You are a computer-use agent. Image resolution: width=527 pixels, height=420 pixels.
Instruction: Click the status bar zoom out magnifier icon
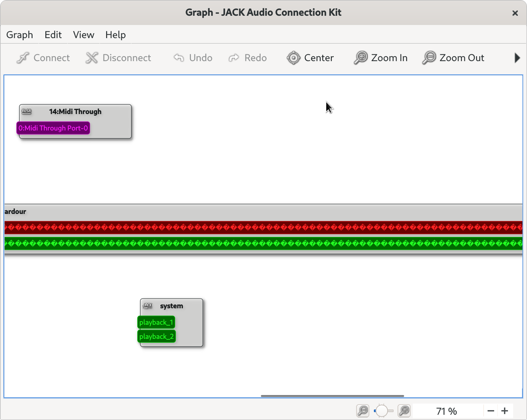click(x=363, y=411)
